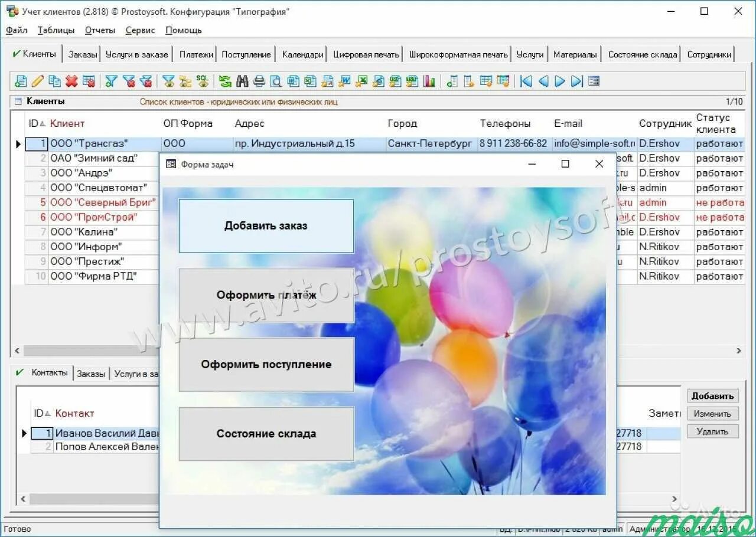756x537 pixels.
Task: Delete record using the red X icon
Action: (x=71, y=81)
